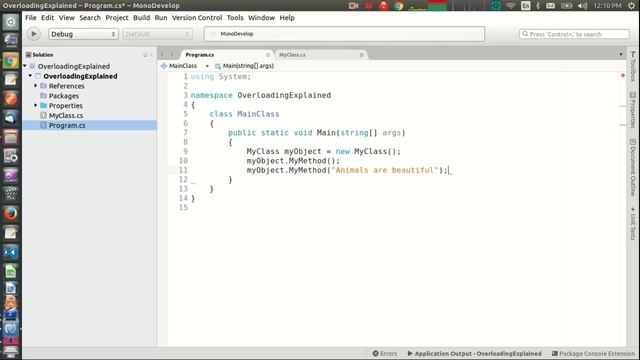Viewport: 640px width, 360px height.
Task: Launch Firefox from the Ubuntu dock
Action: coord(11,213)
